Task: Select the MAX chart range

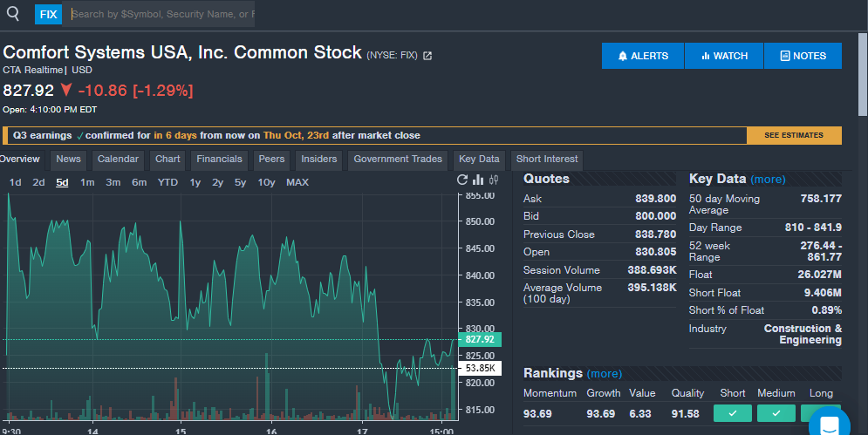Action: click(x=297, y=182)
